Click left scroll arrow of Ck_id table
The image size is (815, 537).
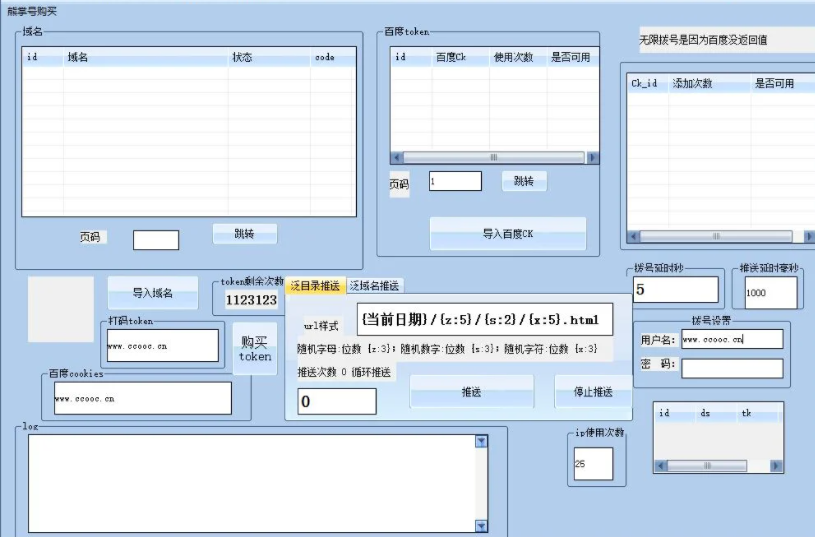point(633,237)
